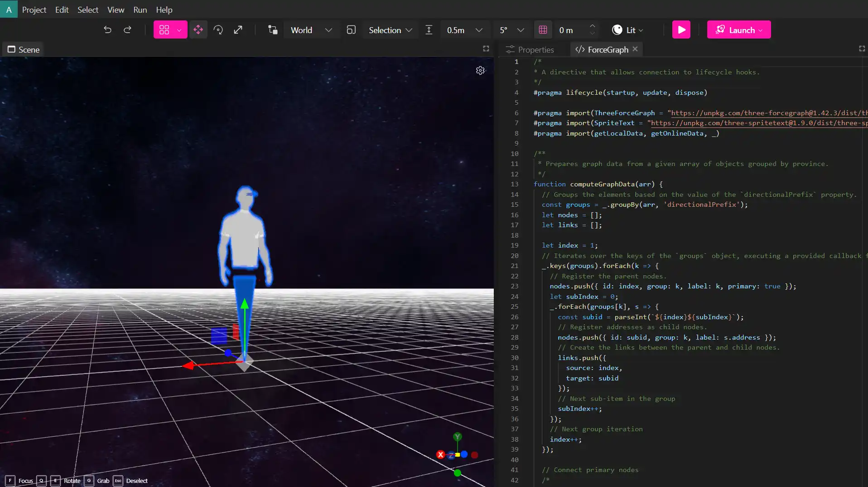Click the app logo A icon
868x487 pixels.
pyautogui.click(x=9, y=9)
